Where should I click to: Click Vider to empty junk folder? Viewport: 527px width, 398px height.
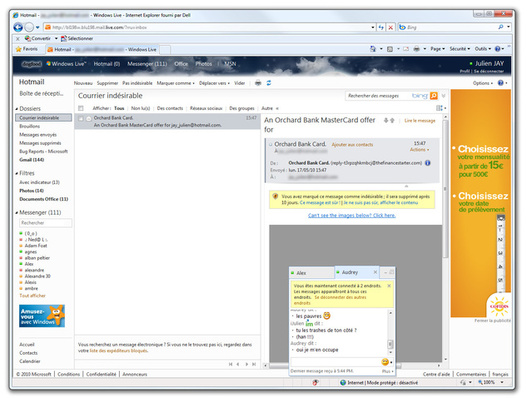point(239,83)
